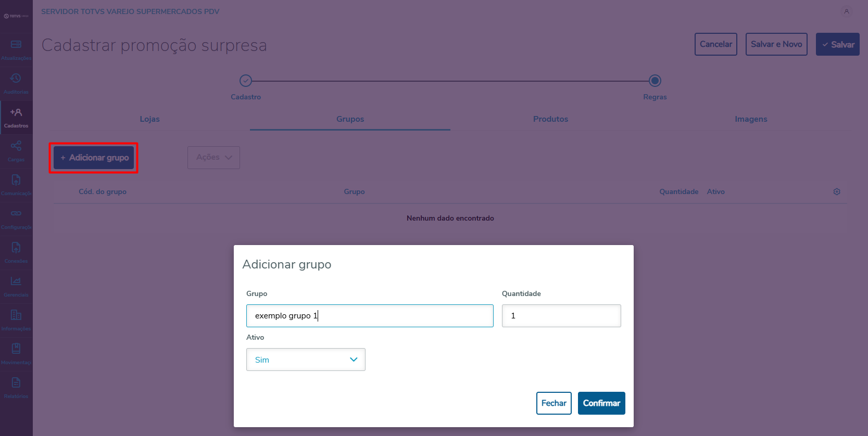Open user profile icon at top right
Image resolution: width=868 pixels, height=436 pixels.
point(847,11)
